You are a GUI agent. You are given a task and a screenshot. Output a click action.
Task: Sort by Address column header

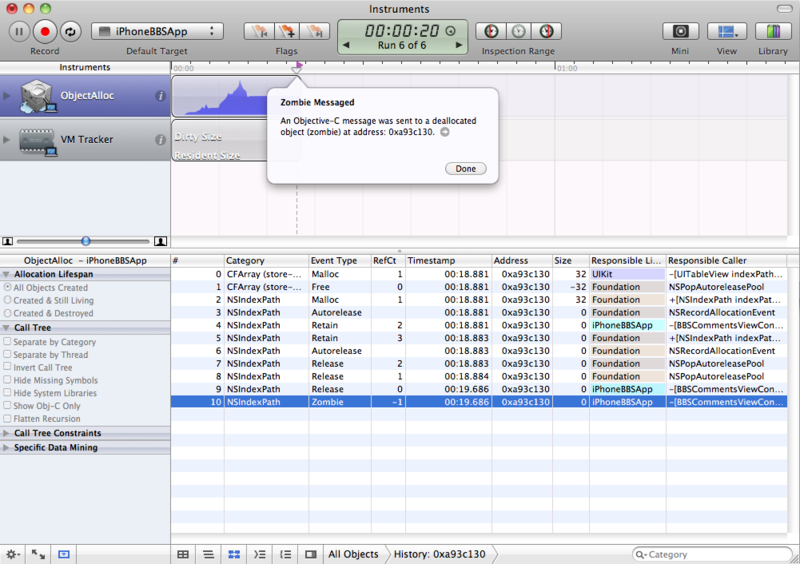[x=522, y=260]
